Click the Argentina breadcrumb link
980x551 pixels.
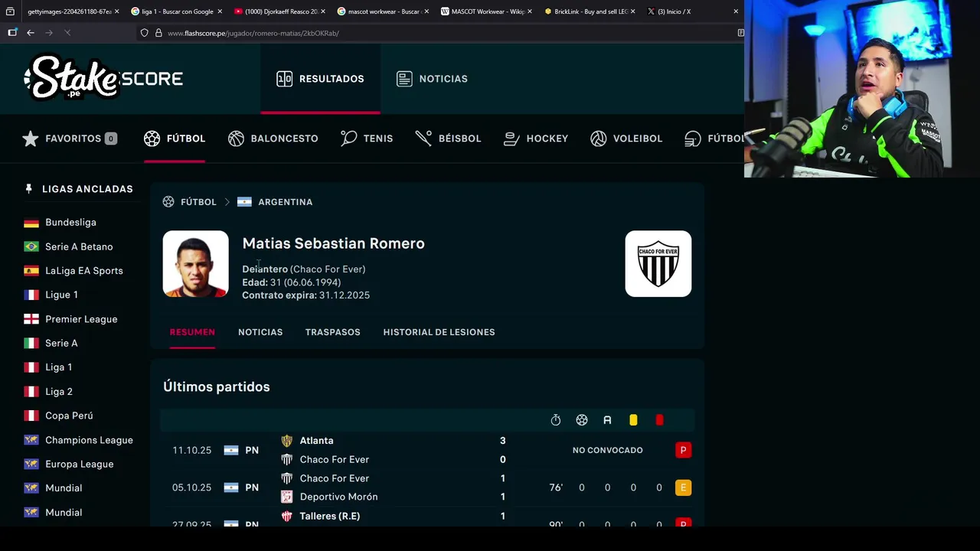click(x=285, y=202)
